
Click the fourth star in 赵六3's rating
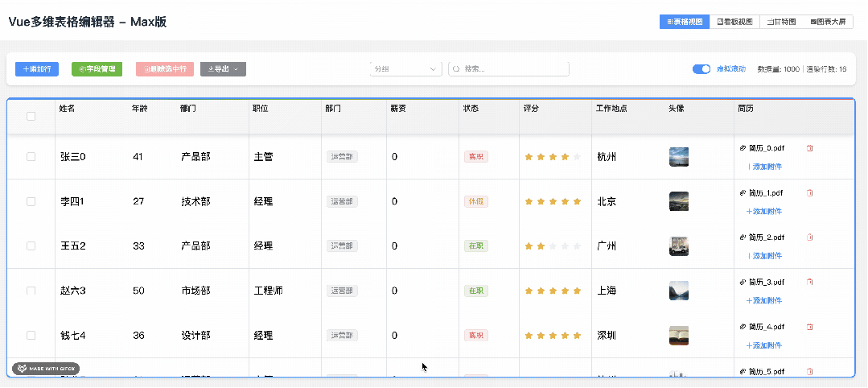click(565, 291)
